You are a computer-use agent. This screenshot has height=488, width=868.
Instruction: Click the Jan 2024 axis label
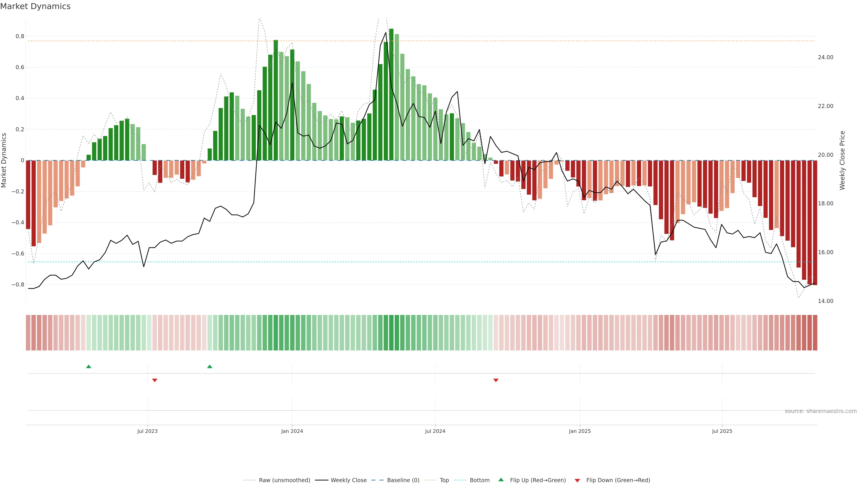coord(292,431)
